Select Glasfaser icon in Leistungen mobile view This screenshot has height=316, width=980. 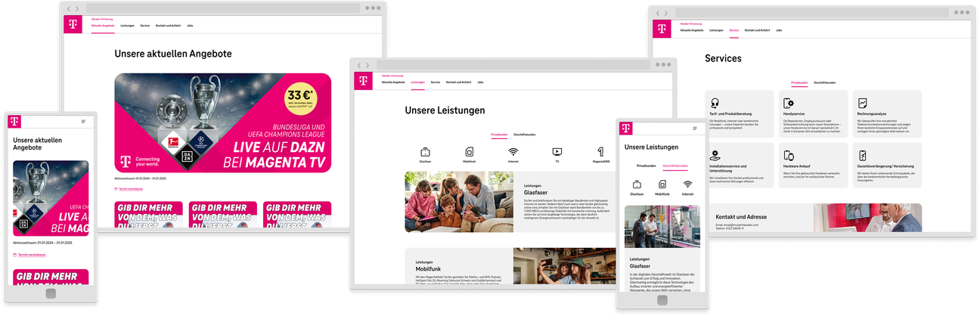(x=637, y=184)
